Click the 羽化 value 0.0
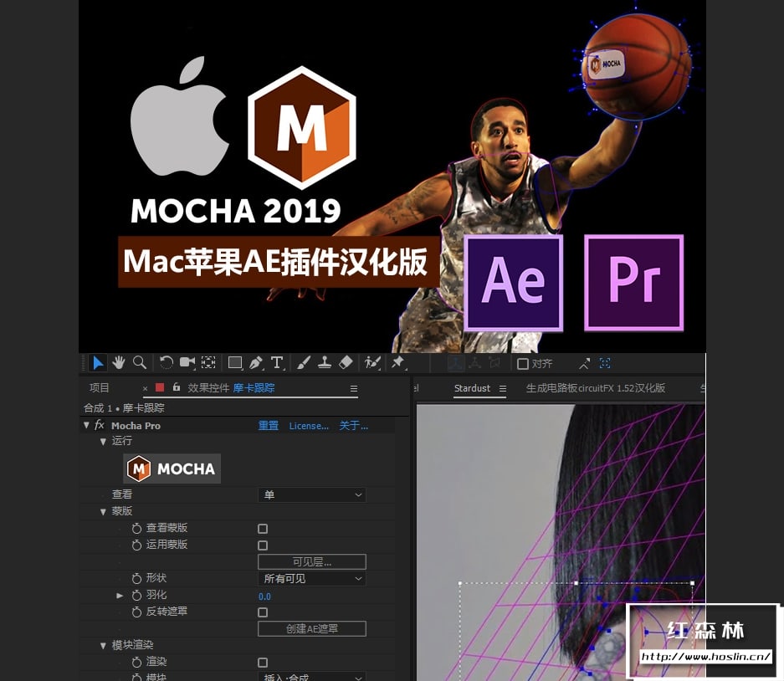Viewport: 784px width, 681px height. click(264, 597)
